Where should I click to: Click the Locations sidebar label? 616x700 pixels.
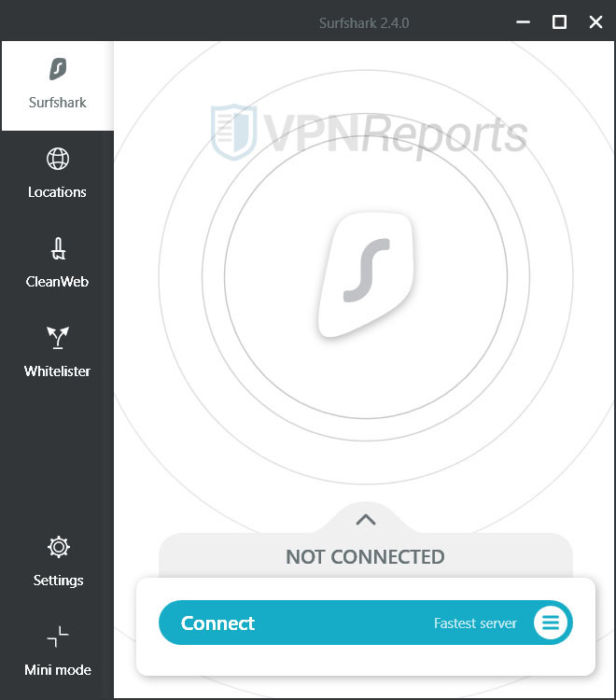point(57,192)
